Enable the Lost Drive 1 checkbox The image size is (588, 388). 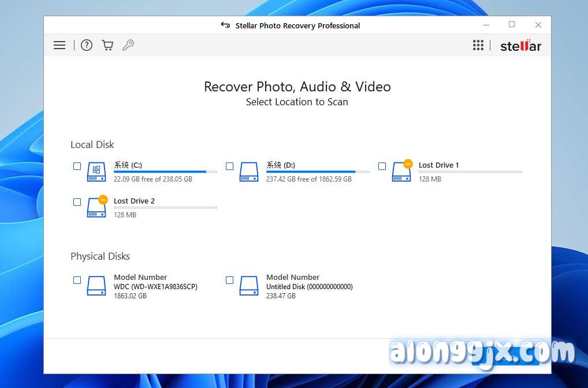pyautogui.click(x=382, y=167)
